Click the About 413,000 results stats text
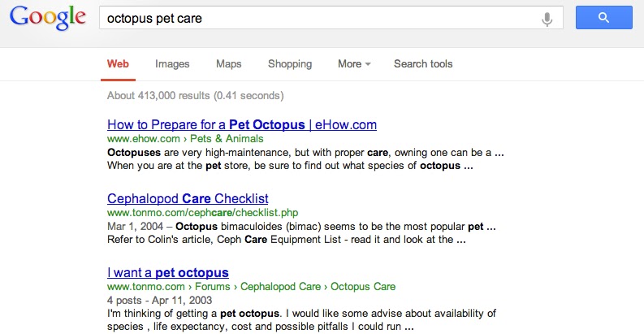The height and width of the screenshot is (334, 644). tap(196, 95)
